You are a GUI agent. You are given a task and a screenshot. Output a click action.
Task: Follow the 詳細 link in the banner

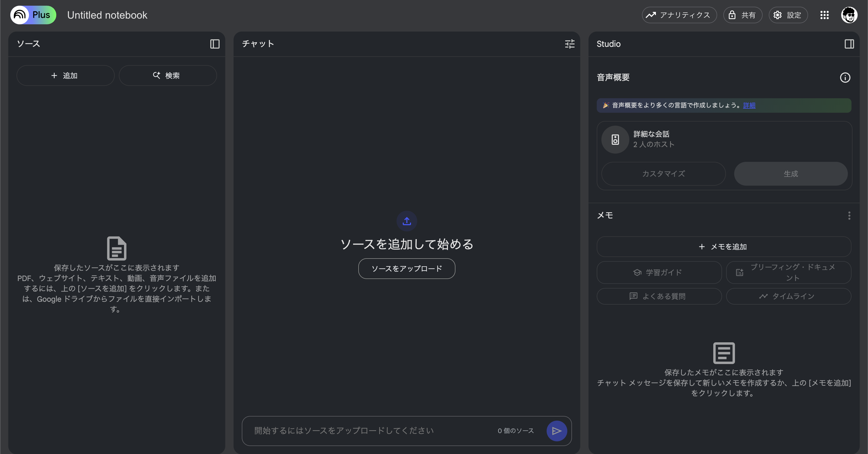tap(749, 105)
